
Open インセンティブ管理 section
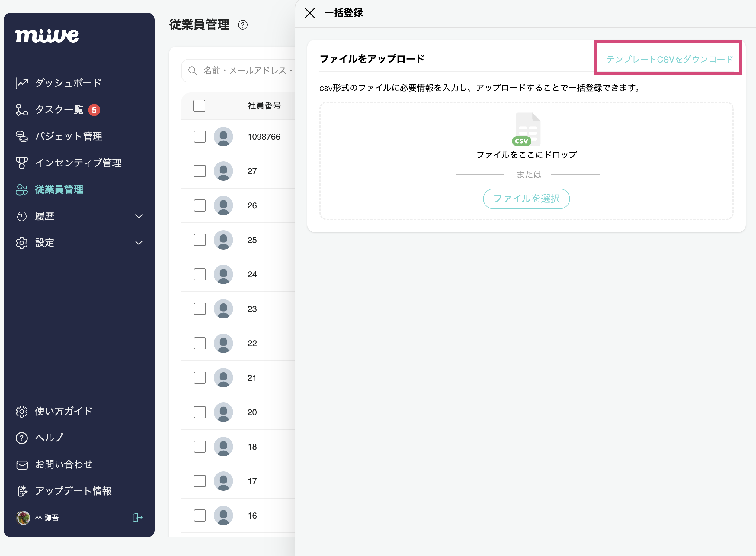coord(21,163)
